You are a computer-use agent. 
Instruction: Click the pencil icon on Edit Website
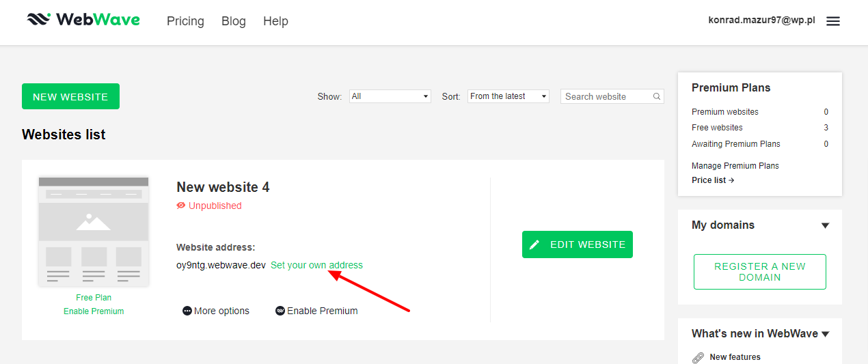[x=534, y=244]
